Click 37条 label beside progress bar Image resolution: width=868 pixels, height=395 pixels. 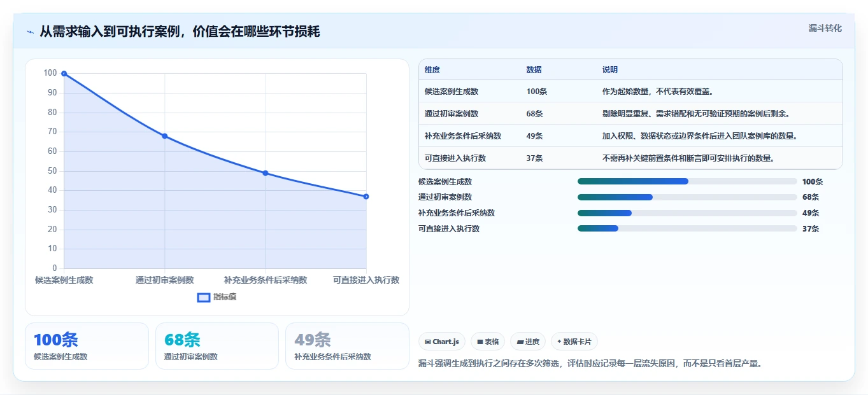coord(811,229)
